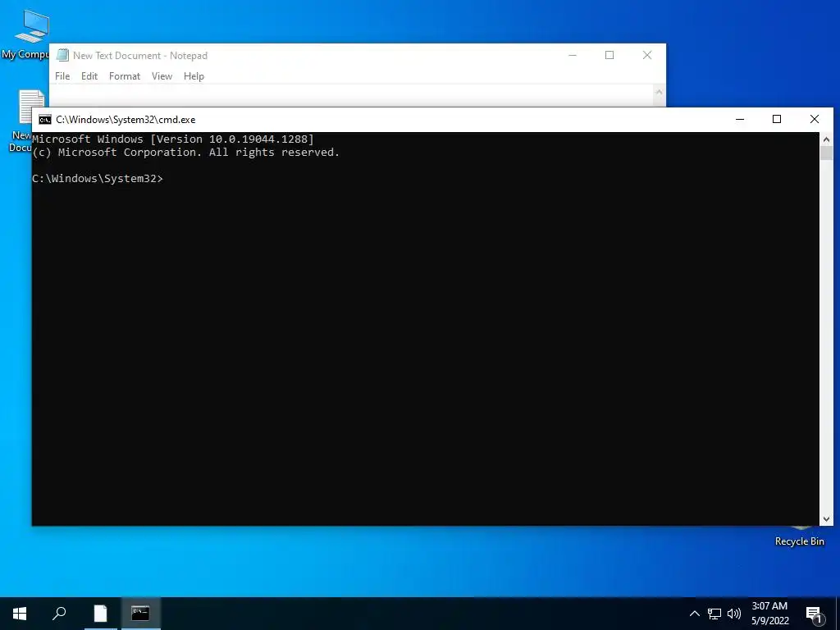
Task: Show hidden system tray icons
Action: 694,614
